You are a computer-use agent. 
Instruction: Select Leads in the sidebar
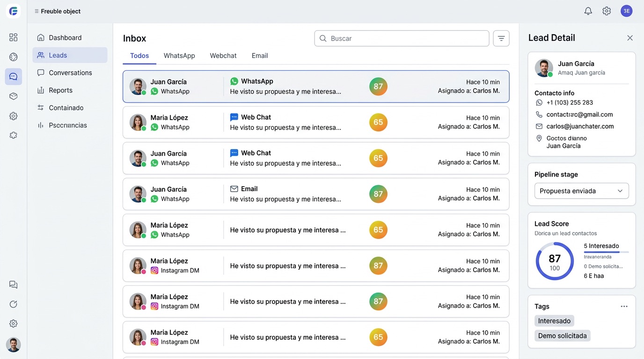click(70, 55)
